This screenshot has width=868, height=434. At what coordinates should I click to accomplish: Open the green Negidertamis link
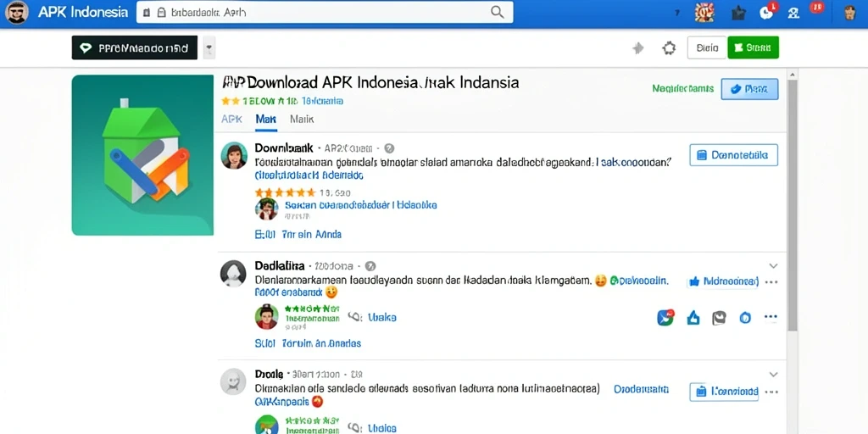pos(682,88)
